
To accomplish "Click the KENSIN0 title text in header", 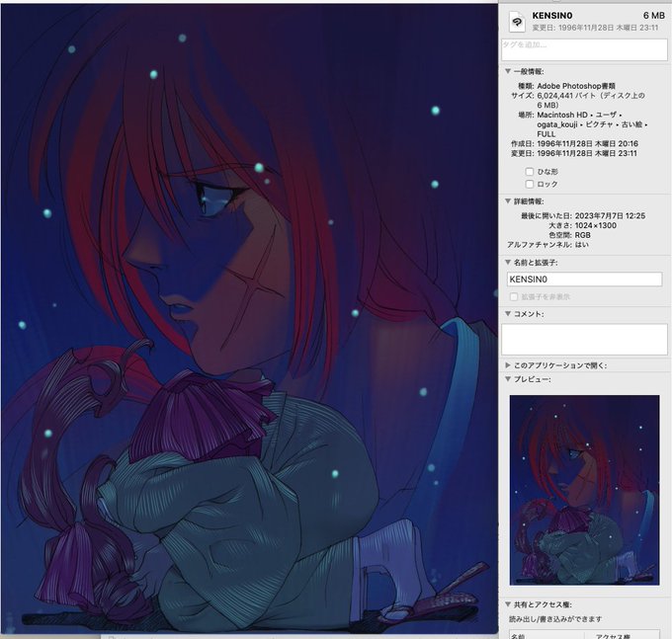I will pyautogui.click(x=552, y=16).
